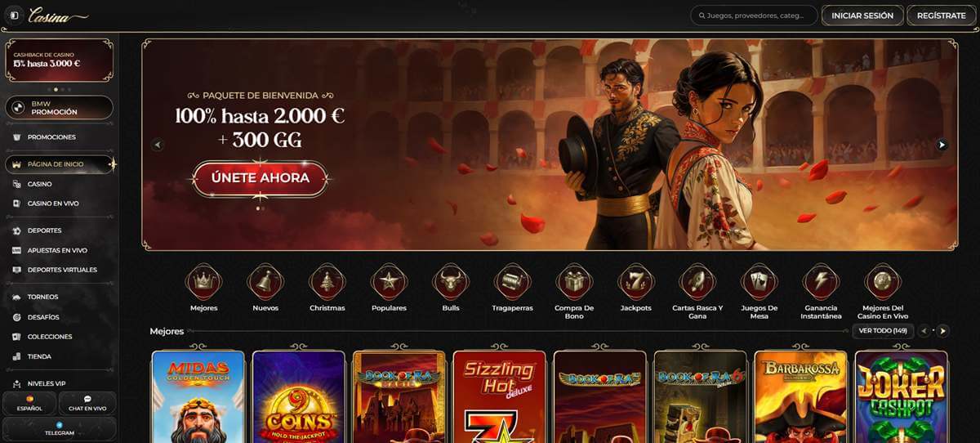Toggle the sidebar collapse icon beside the logo
This screenshot has width=980, height=443.
(14, 16)
